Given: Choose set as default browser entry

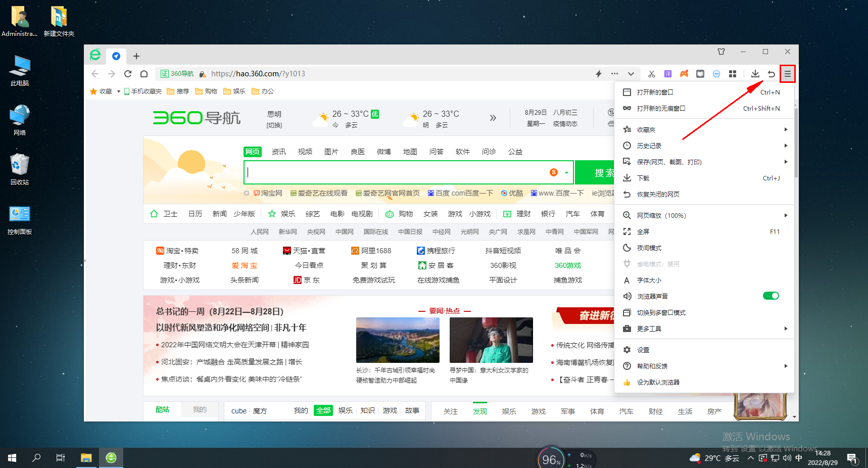Looking at the screenshot, I should (x=704, y=382).
